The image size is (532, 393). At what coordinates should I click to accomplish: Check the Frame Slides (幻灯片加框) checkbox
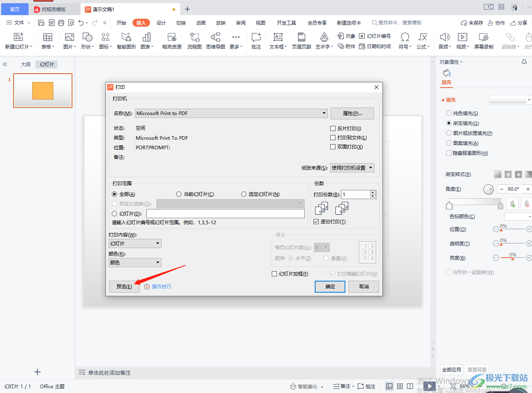pyautogui.click(x=274, y=274)
